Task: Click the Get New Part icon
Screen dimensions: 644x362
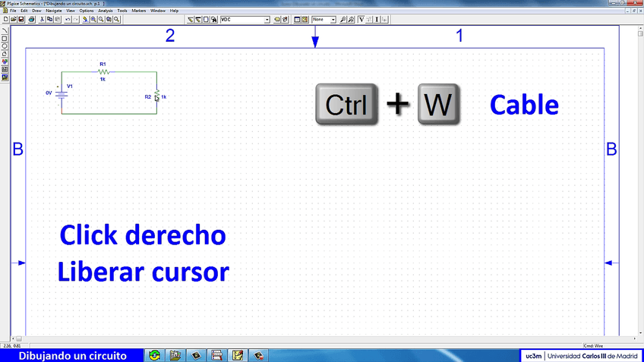Action: (214, 19)
